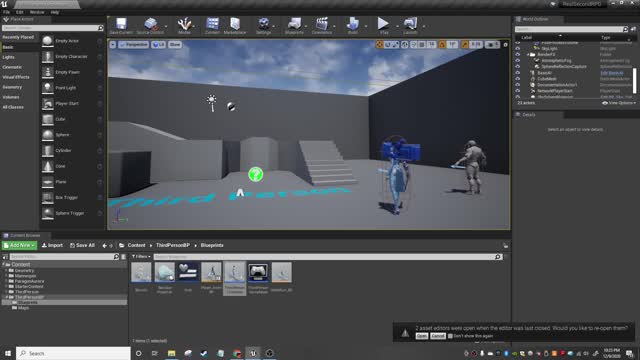Open the Settings toolbar icon

click(264, 26)
